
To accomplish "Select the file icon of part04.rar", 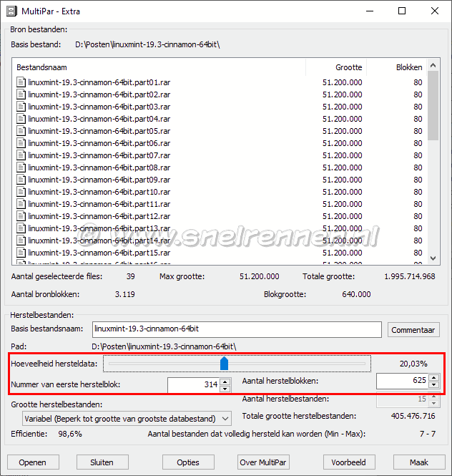I will point(21,119).
